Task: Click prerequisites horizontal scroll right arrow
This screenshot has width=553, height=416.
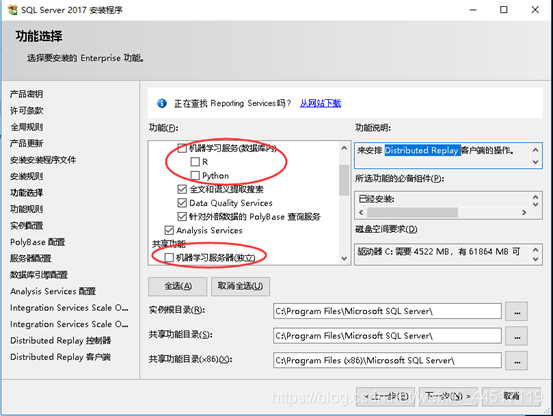Action: pyautogui.click(x=524, y=212)
